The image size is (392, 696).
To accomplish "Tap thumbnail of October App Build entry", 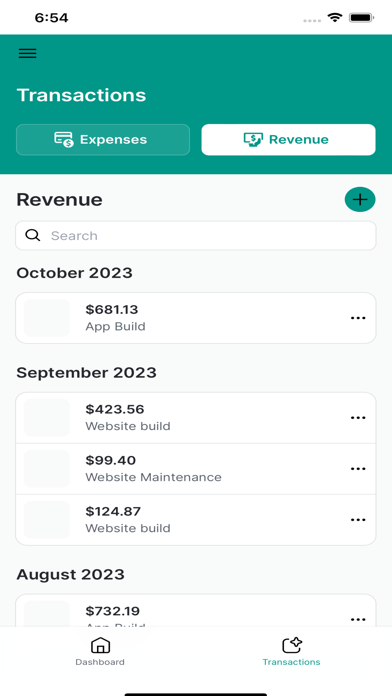I will point(47,318).
